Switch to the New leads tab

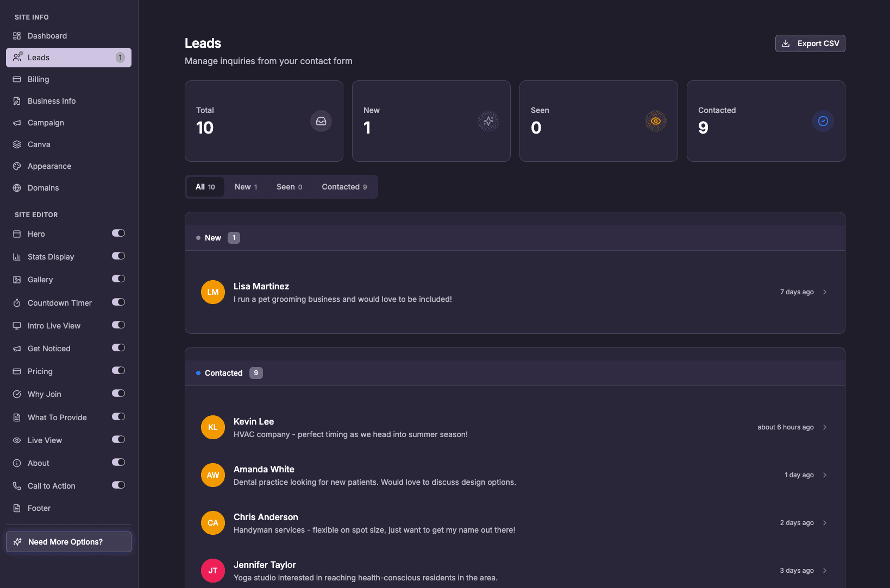[246, 186]
